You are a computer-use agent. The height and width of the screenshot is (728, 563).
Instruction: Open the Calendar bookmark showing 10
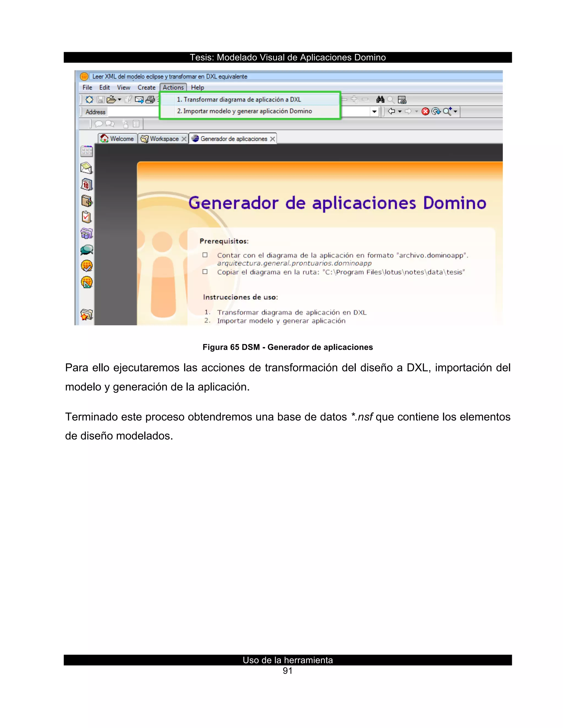(x=86, y=184)
